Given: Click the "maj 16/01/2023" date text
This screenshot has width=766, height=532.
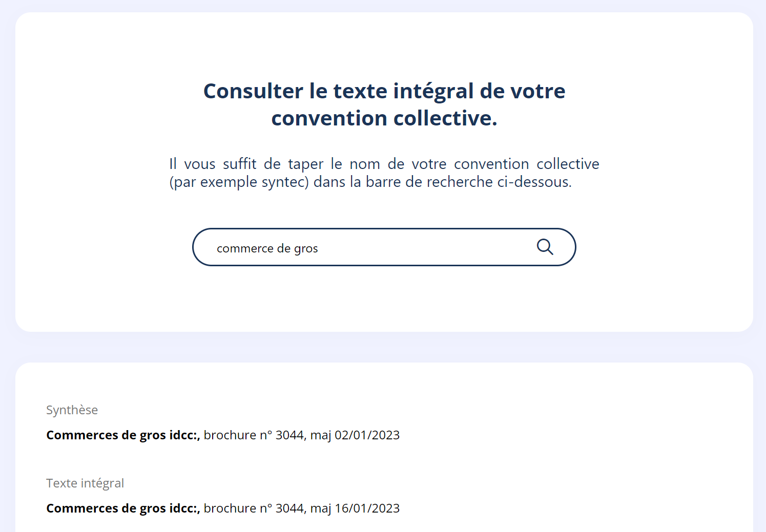Looking at the screenshot, I should pos(355,508).
